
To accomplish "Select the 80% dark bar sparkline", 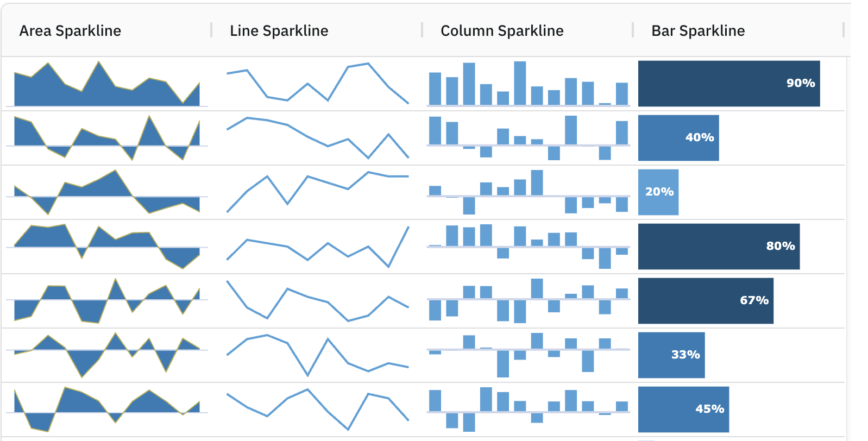I will point(718,246).
